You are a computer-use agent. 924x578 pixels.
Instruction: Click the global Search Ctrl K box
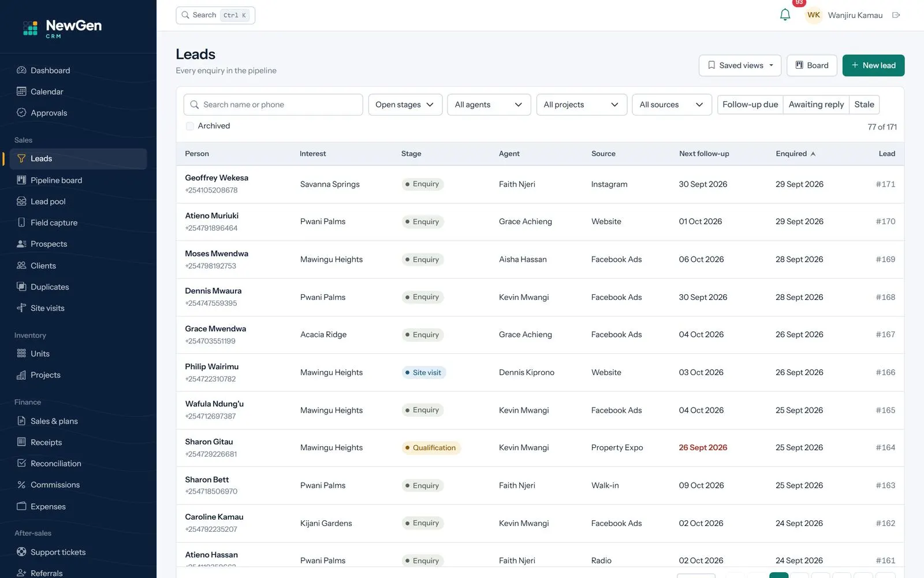point(215,15)
